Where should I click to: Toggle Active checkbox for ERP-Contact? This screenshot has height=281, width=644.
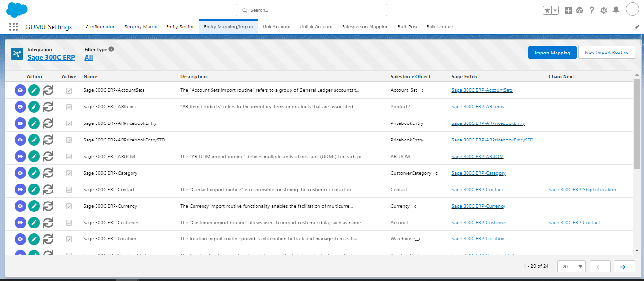point(69,190)
